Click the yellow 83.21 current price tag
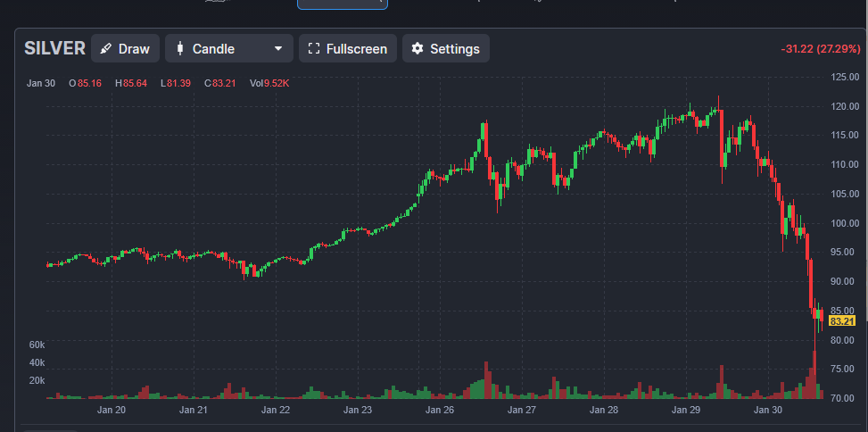This screenshot has width=868, height=432. (x=842, y=321)
